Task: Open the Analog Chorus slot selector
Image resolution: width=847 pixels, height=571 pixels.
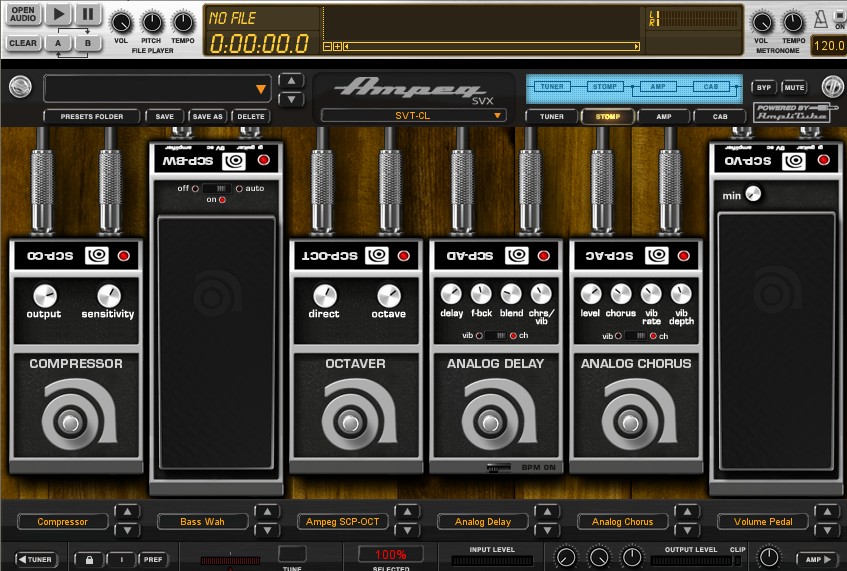Action: point(622,522)
